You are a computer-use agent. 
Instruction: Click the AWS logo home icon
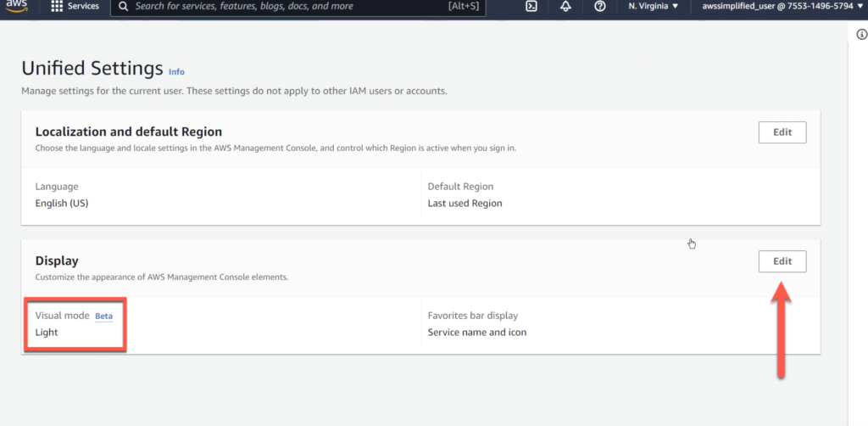(18, 6)
